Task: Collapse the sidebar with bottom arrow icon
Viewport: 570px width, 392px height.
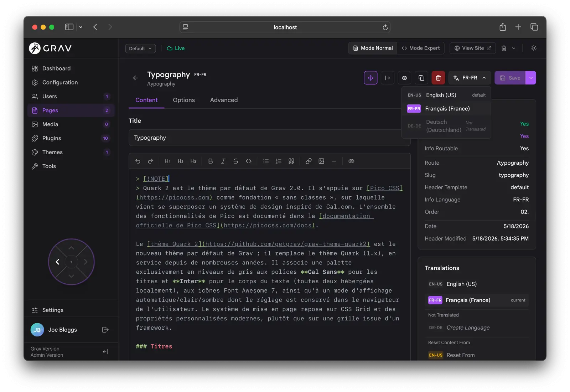Action: [105, 352]
